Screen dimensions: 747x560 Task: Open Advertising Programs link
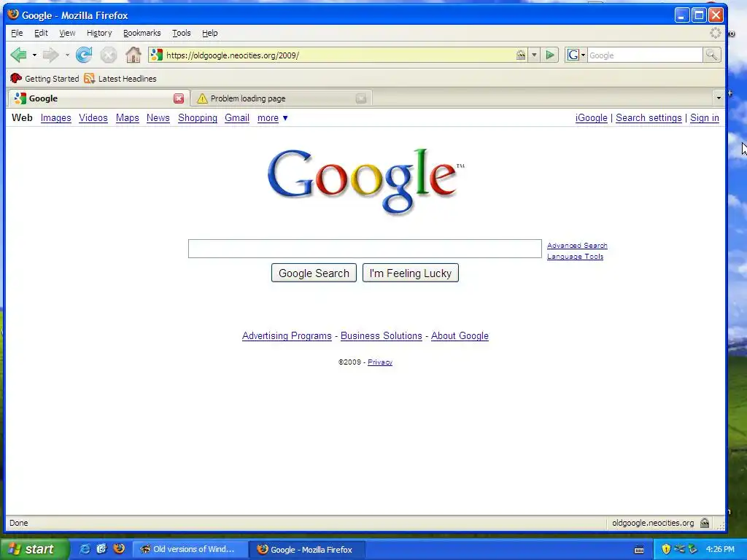click(x=287, y=336)
